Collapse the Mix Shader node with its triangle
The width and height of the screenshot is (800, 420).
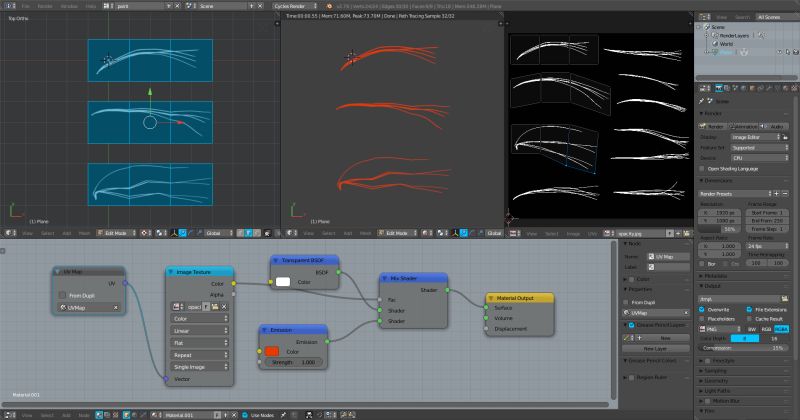point(385,278)
